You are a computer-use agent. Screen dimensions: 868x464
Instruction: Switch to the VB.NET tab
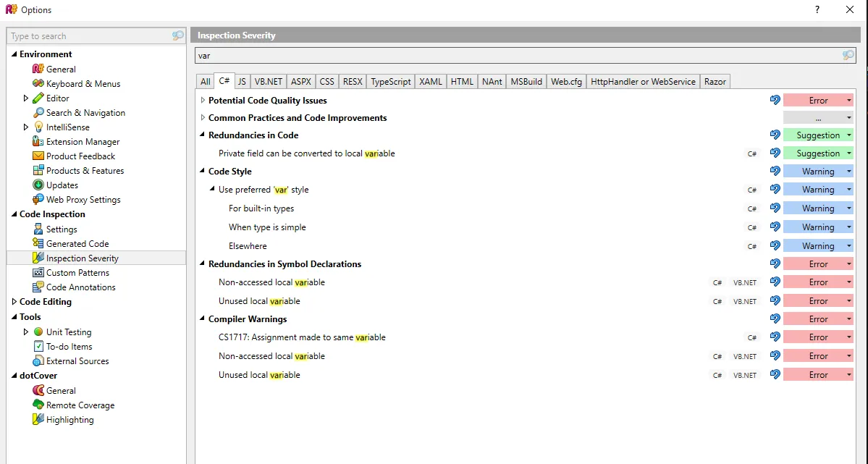(269, 81)
